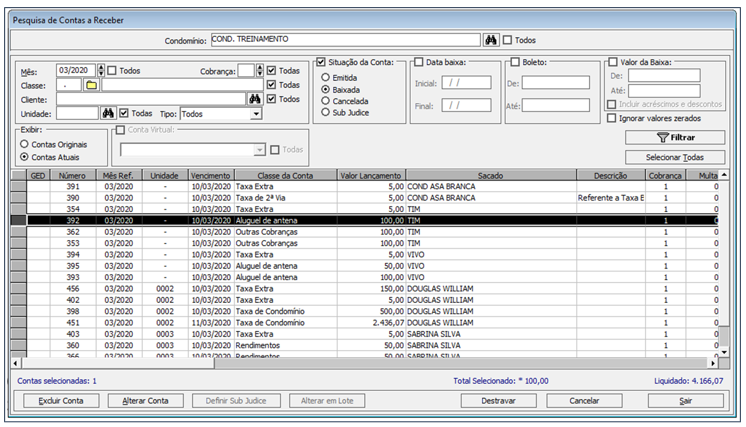Click the binoculars icon beside Unidade field
This screenshot has height=427, width=746.
click(109, 114)
